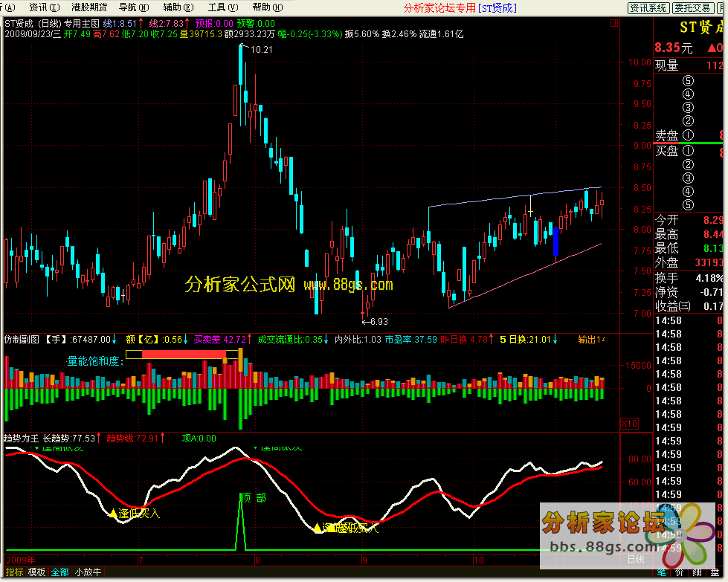Click the solid blue candlestick near 8.00
Image resolution: width=728 pixels, height=582 pixels.
[x=555, y=242]
